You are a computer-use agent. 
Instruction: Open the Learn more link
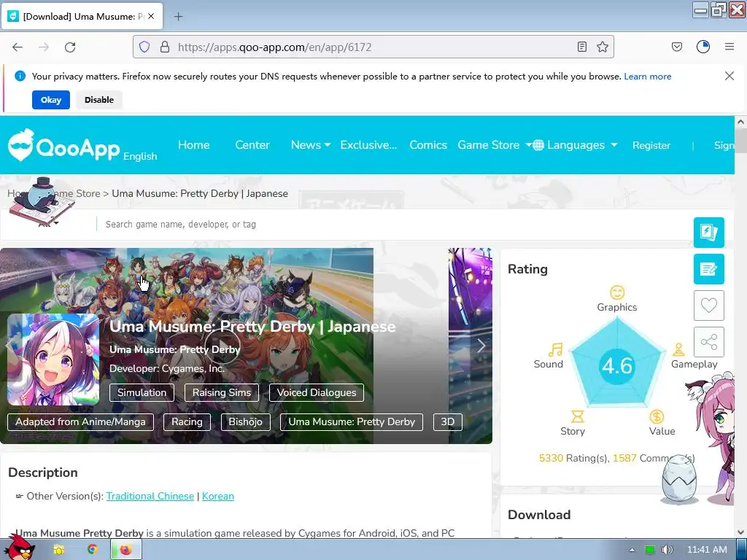[648, 76]
